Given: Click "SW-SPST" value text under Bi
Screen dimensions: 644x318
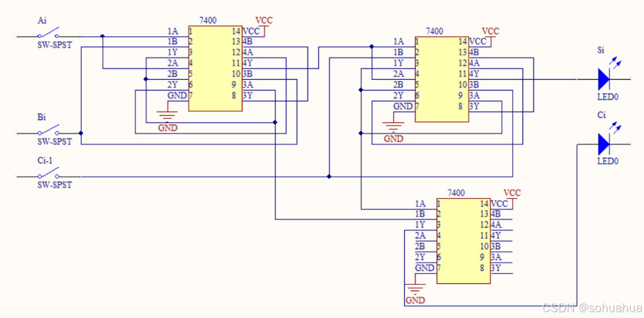Looking at the screenshot, I should pyautogui.click(x=54, y=141).
